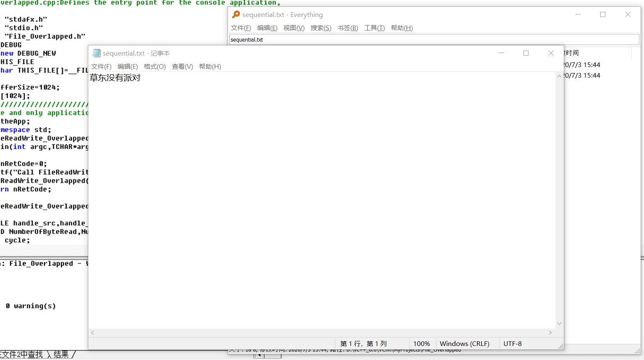
Task: Click Notepad's horizontal scrollbar left arrow
Action: tap(93, 333)
